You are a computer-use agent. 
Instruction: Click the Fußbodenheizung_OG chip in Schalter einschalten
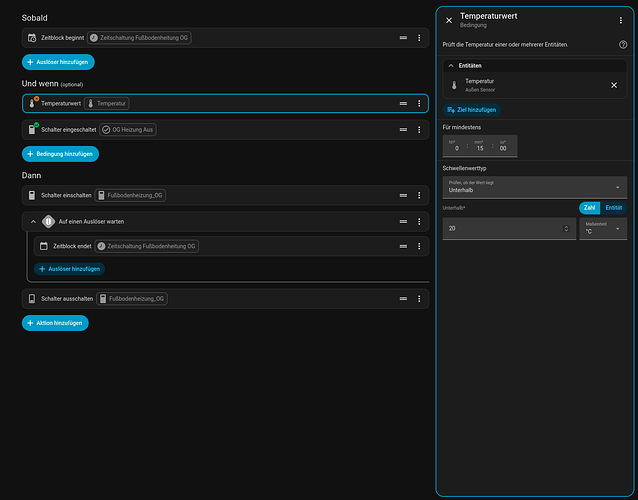[130, 195]
